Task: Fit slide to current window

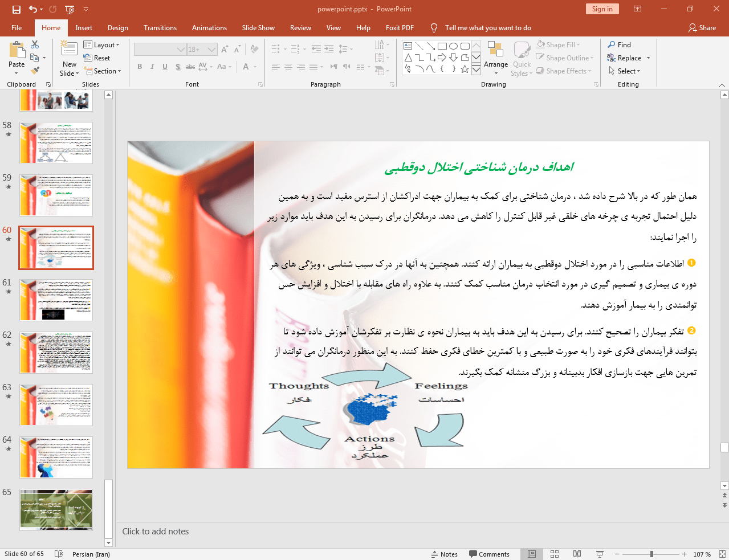Action: point(722,554)
